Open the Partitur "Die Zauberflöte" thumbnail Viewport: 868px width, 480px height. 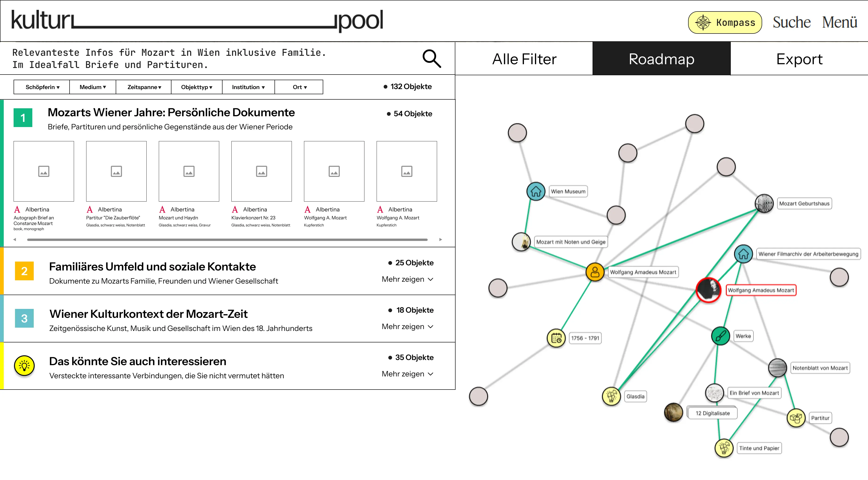116,171
